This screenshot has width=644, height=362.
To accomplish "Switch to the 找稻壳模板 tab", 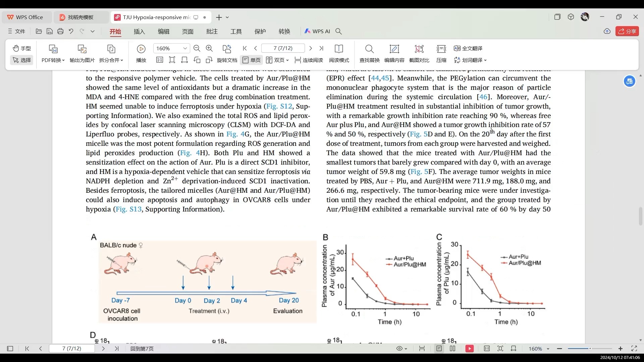I will [x=81, y=17].
